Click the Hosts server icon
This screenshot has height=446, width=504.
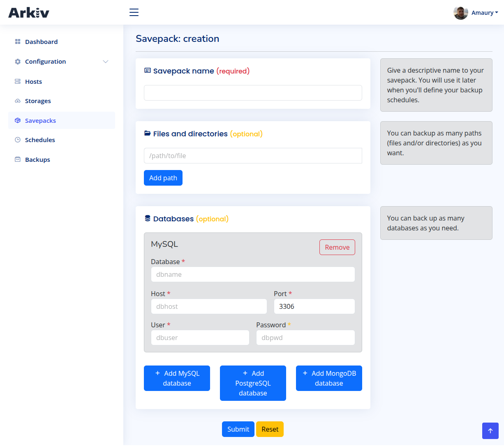tap(18, 82)
